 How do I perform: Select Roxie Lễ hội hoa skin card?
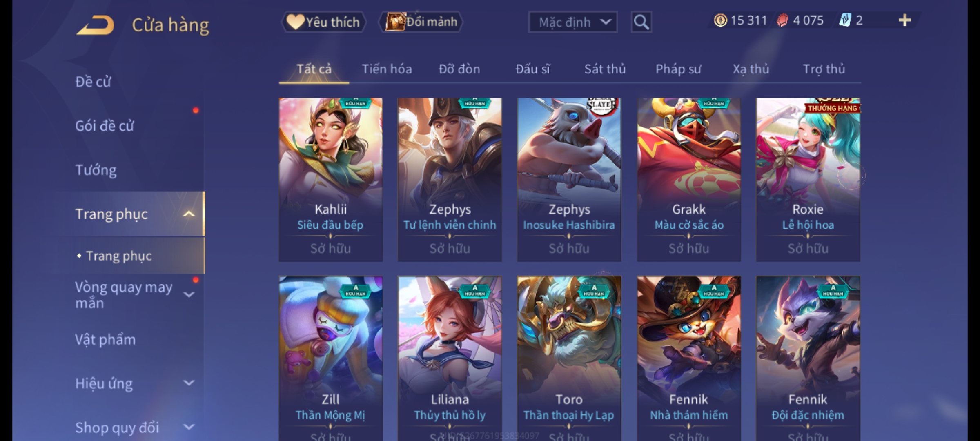808,180
